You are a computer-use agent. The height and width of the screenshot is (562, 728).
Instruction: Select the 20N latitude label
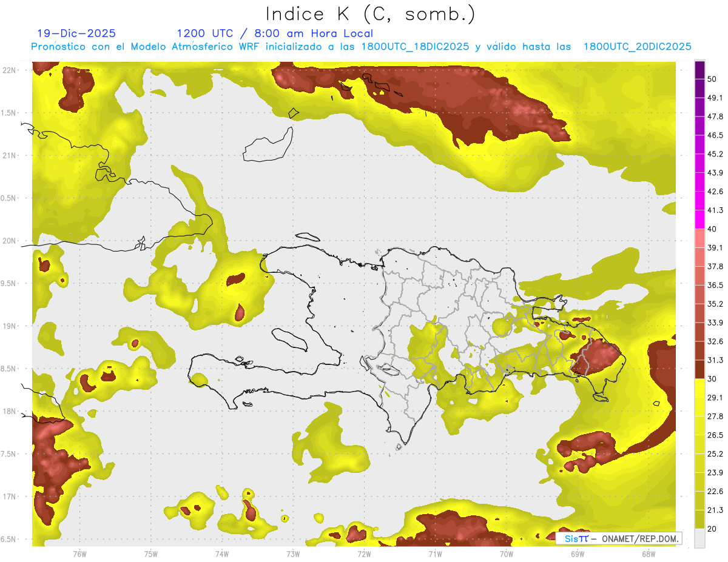point(10,241)
